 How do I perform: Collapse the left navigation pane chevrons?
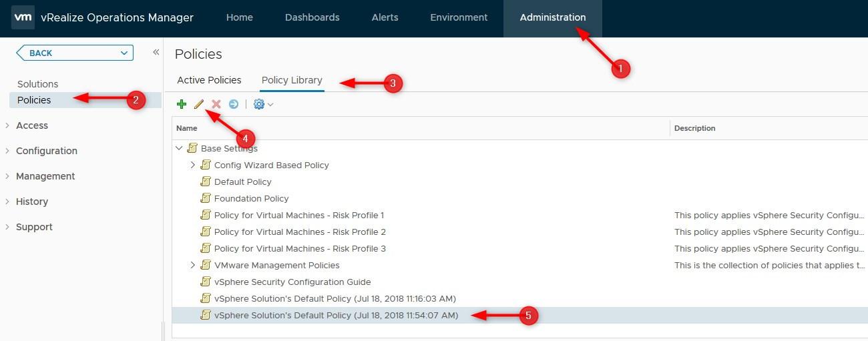tap(156, 52)
